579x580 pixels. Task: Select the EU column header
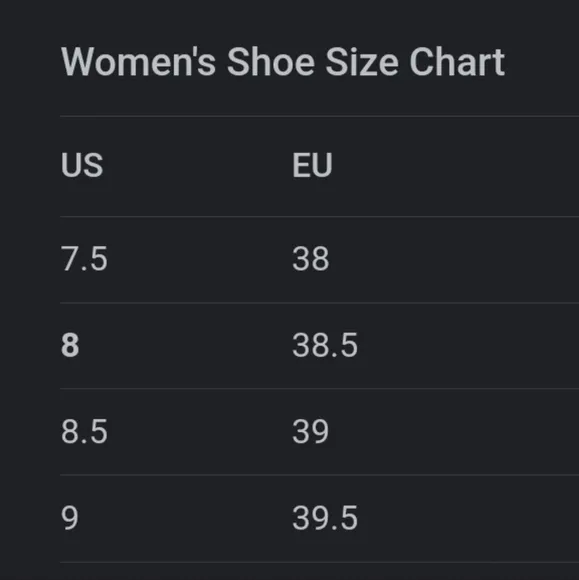(x=312, y=165)
